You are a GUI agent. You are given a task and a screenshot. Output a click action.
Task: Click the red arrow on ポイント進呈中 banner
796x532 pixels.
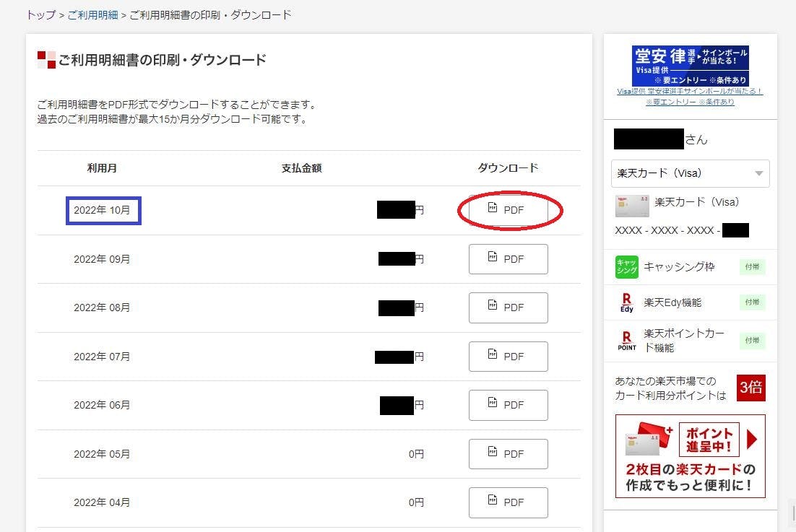753,439
